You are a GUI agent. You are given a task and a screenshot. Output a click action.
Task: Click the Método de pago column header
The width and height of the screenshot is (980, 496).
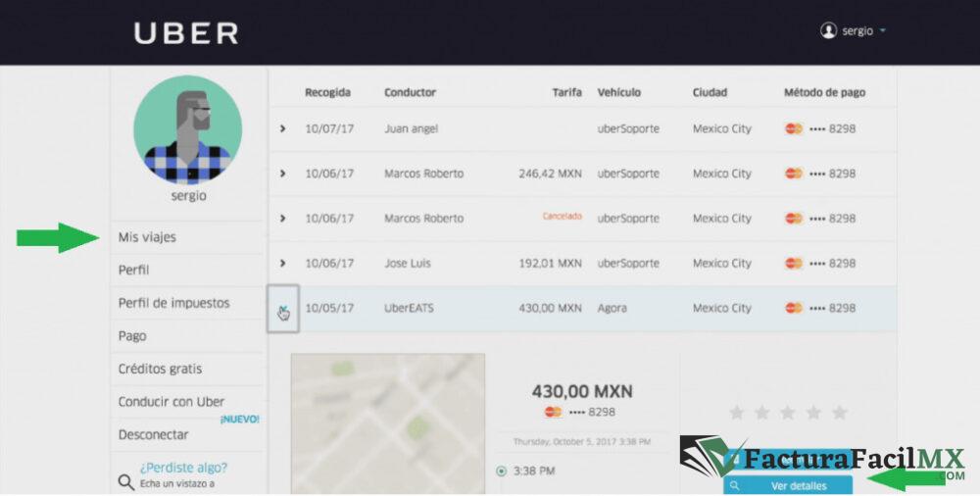click(824, 92)
